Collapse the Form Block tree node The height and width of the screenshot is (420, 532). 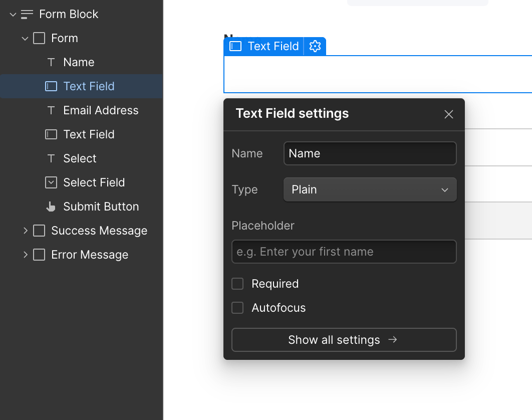click(x=13, y=15)
